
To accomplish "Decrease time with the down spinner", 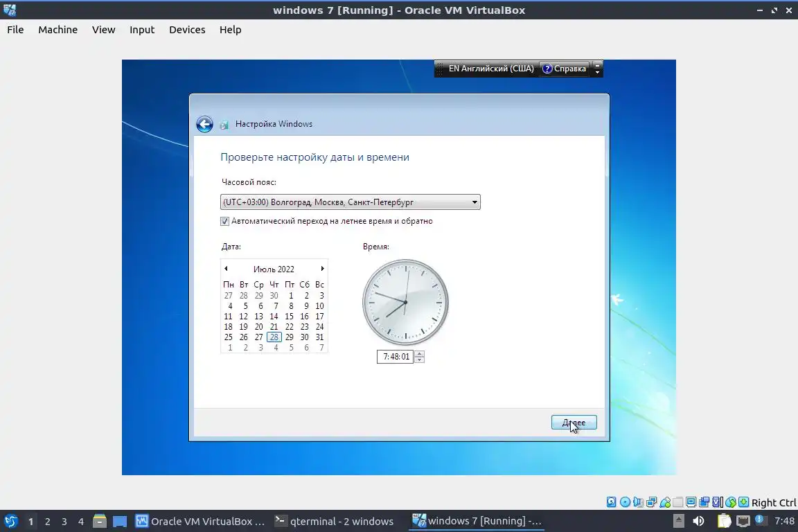I will click(x=419, y=360).
